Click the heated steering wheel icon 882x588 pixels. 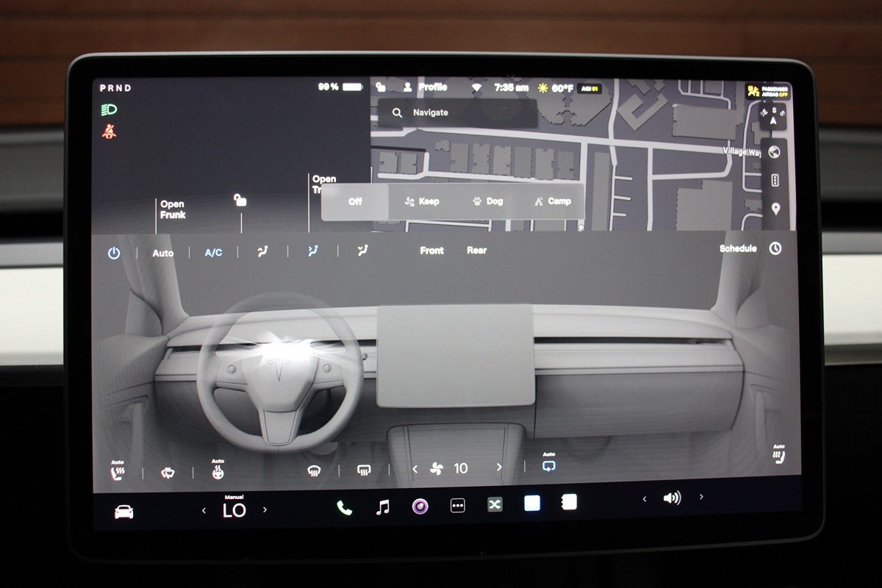coord(218,470)
